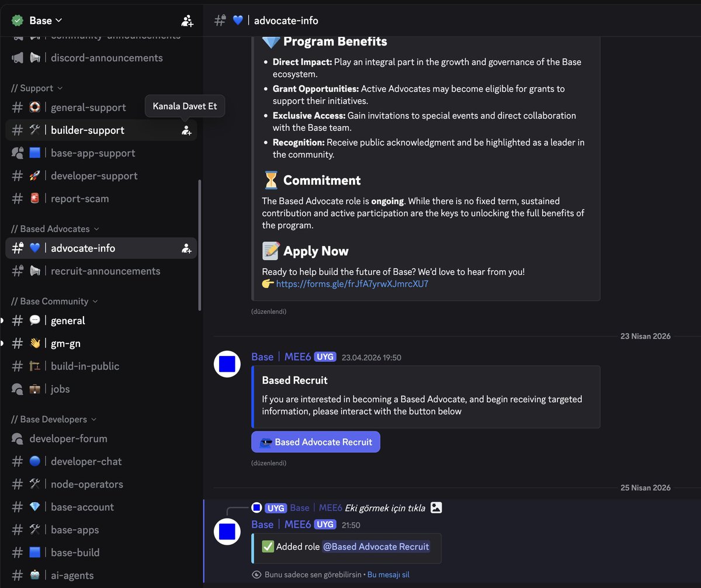701x588 pixels.
Task: Collapse the // Based Advocates category
Action: pos(55,229)
